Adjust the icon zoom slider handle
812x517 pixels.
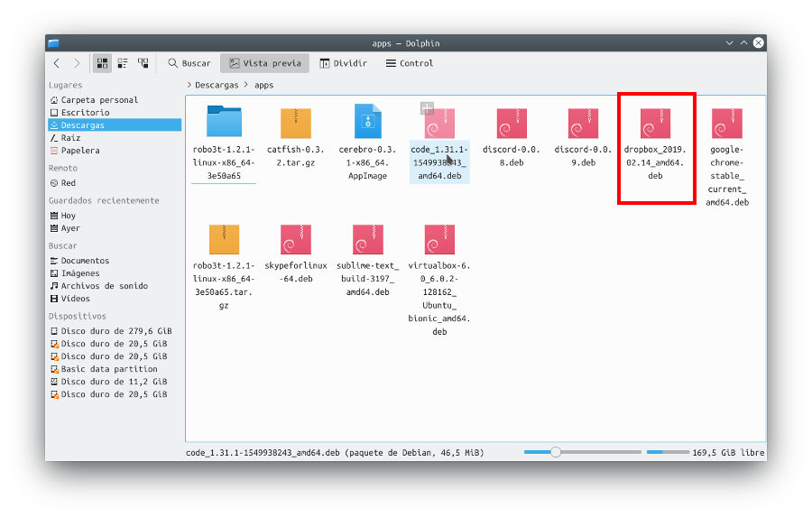[556, 452]
